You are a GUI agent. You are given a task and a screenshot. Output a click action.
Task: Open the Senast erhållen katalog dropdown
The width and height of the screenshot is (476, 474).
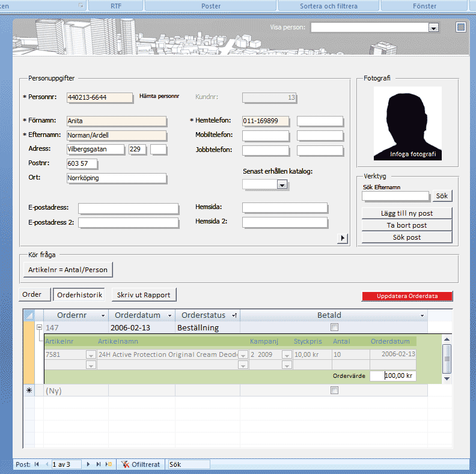coord(282,184)
